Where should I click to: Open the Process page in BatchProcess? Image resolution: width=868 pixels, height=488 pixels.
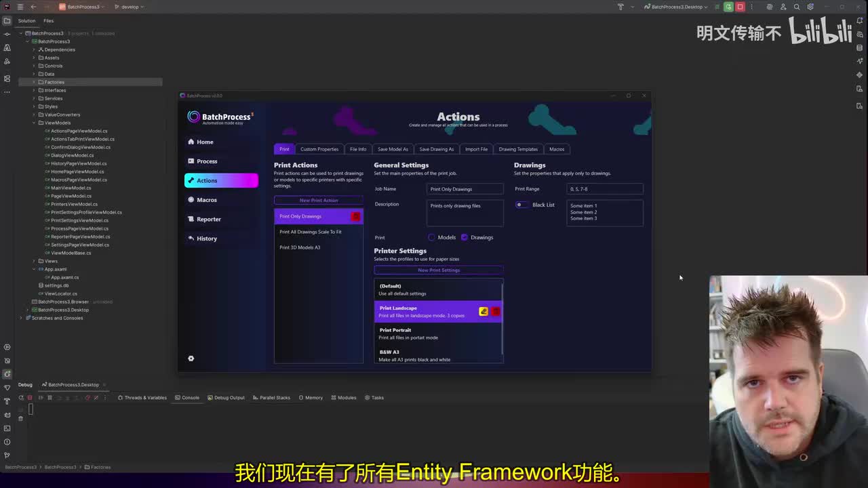point(221,161)
